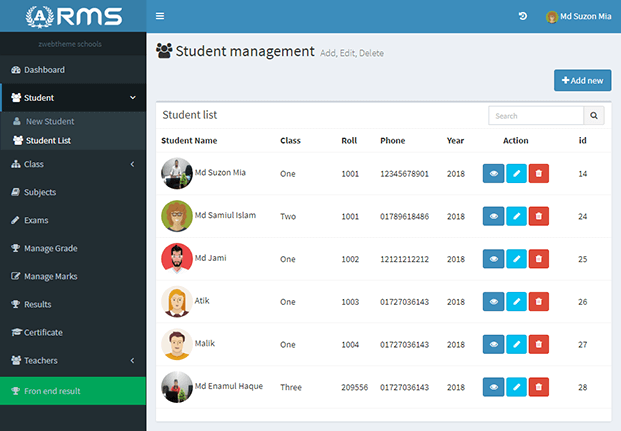The image size is (621, 431).
Task: View Atik details (eye icon)
Action: pos(493,302)
